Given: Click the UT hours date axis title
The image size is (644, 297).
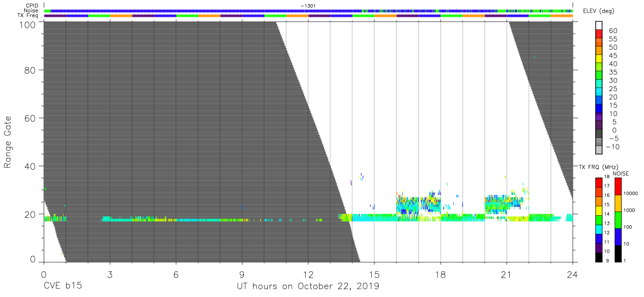Looking at the screenshot, I should click(x=307, y=286).
